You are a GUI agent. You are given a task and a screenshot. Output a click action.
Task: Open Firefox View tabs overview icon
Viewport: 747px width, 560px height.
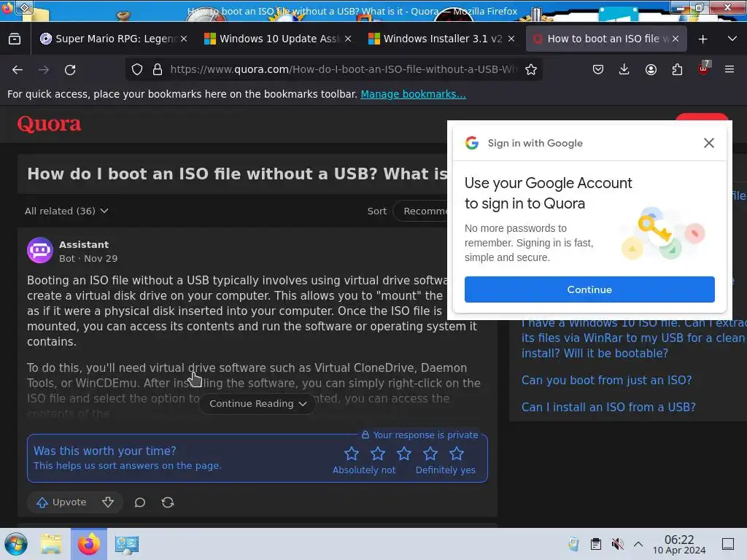pyautogui.click(x=15, y=39)
